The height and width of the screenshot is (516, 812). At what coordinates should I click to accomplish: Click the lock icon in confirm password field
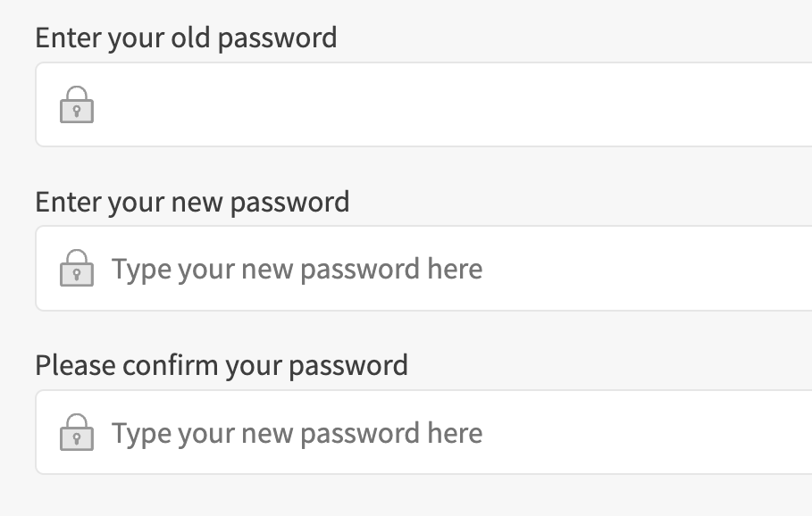[x=77, y=433]
